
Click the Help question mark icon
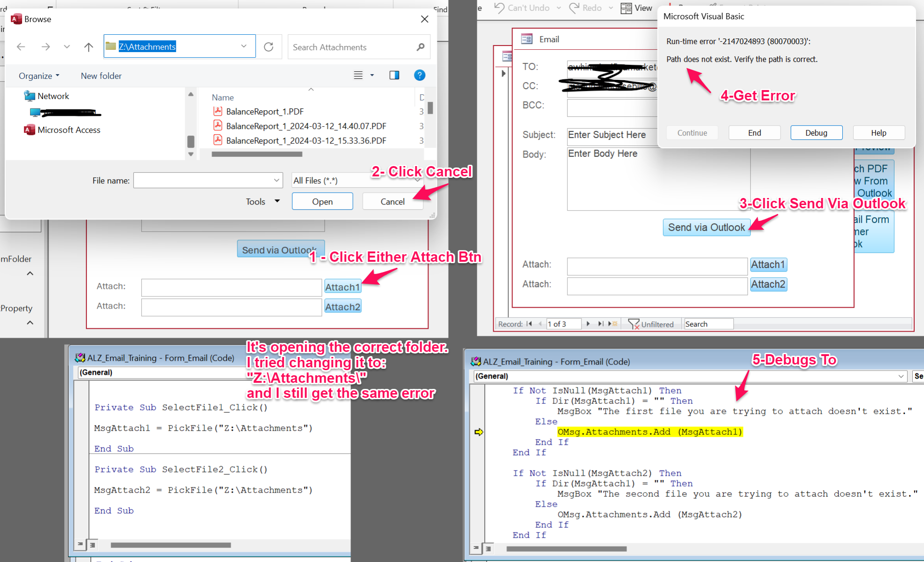click(x=419, y=76)
